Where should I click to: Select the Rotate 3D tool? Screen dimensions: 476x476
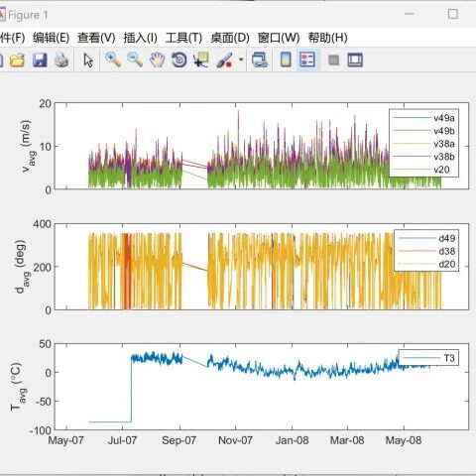click(179, 60)
